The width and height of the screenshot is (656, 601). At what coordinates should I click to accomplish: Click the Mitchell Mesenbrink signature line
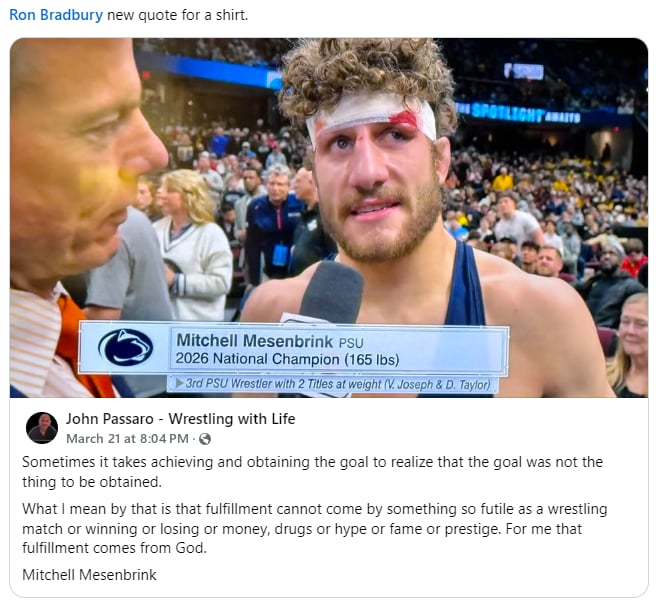[89, 575]
